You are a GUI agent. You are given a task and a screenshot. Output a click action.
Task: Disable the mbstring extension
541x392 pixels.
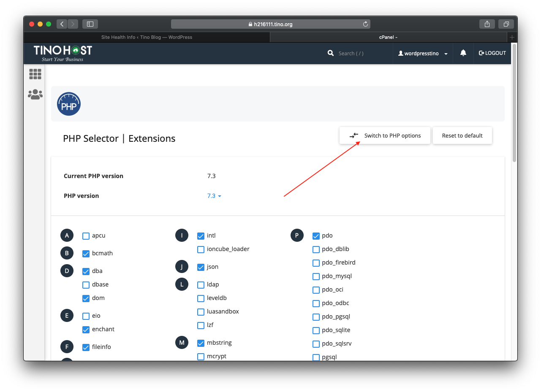[x=201, y=343]
